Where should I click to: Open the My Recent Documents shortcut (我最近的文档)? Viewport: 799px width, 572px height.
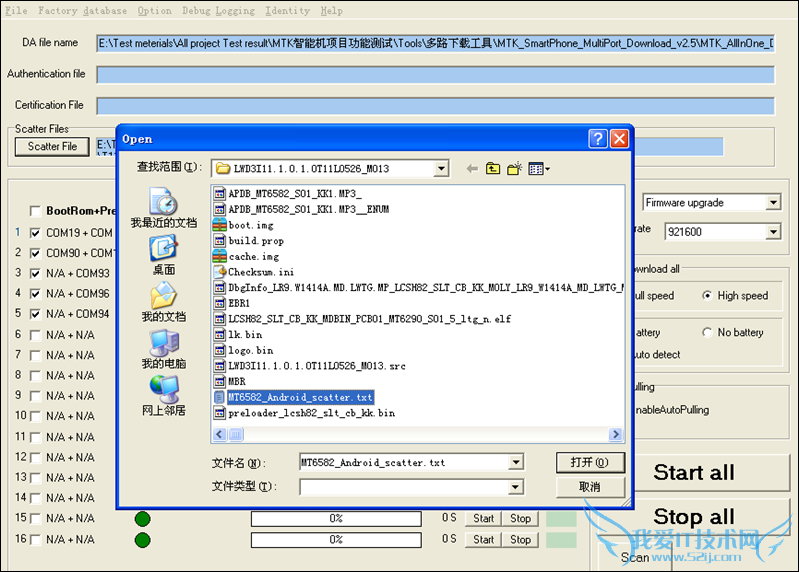tap(164, 208)
